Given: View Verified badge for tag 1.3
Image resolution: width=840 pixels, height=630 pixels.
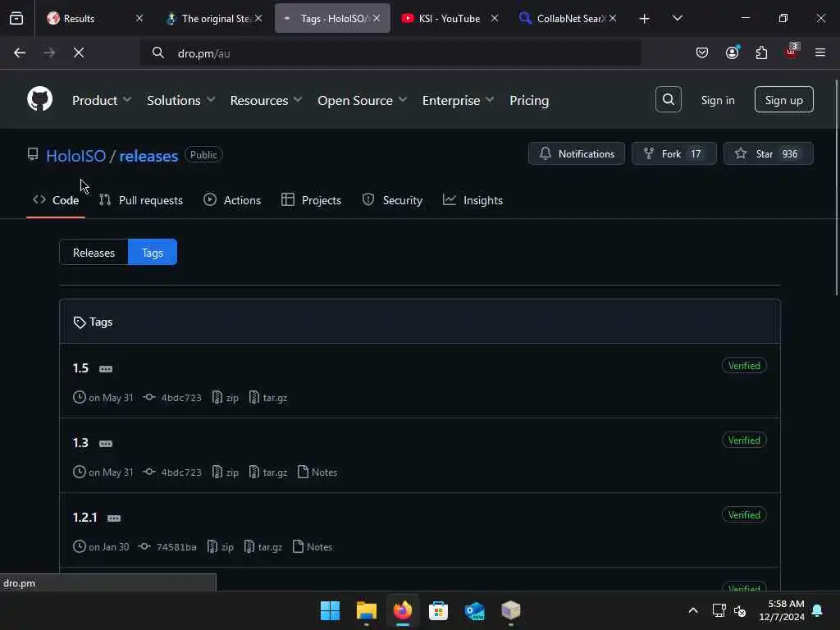Looking at the screenshot, I should tap(744, 440).
